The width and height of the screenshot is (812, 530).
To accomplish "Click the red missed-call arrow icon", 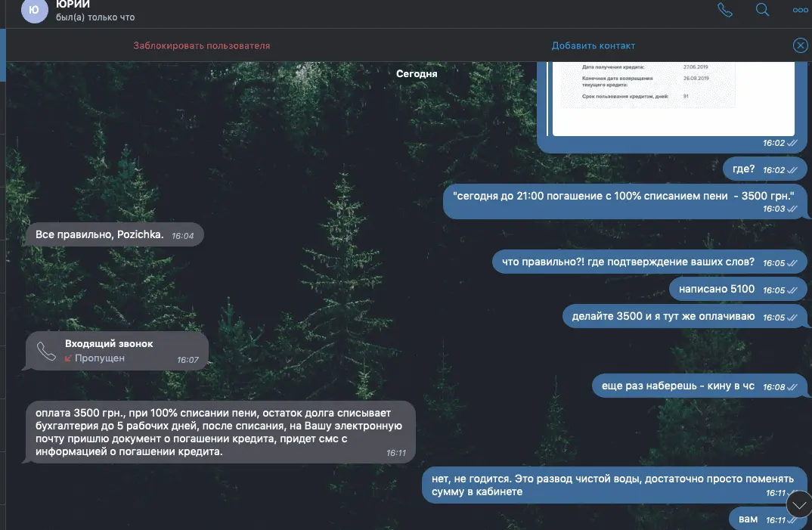I will pos(68,358).
